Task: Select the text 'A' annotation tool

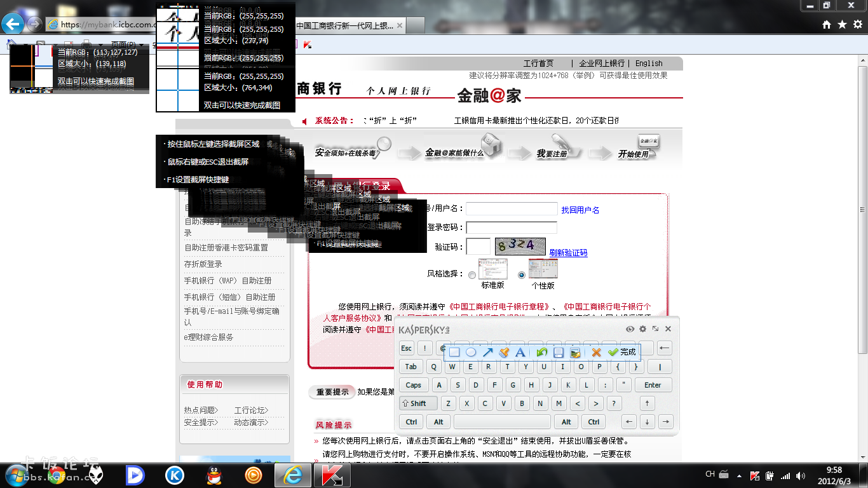Action: point(520,352)
